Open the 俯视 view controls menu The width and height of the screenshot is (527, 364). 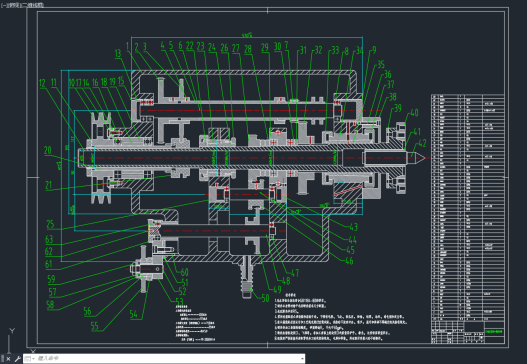click(x=14, y=5)
